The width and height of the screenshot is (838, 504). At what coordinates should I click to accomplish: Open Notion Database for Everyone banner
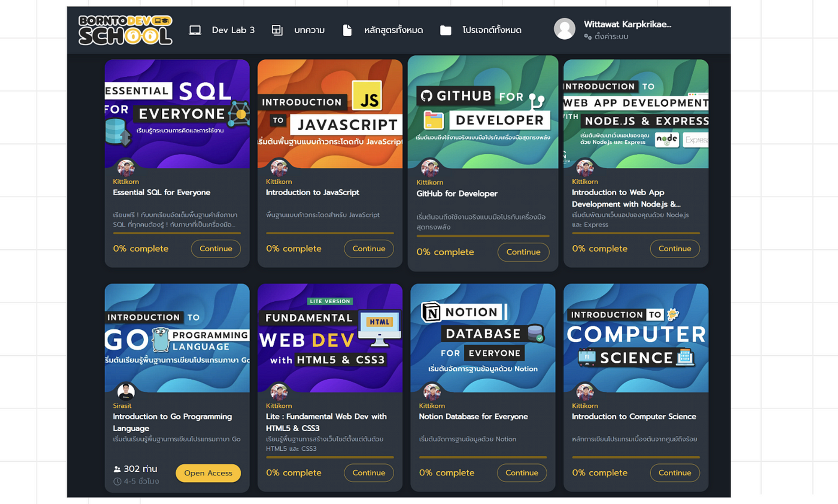(483, 338)
